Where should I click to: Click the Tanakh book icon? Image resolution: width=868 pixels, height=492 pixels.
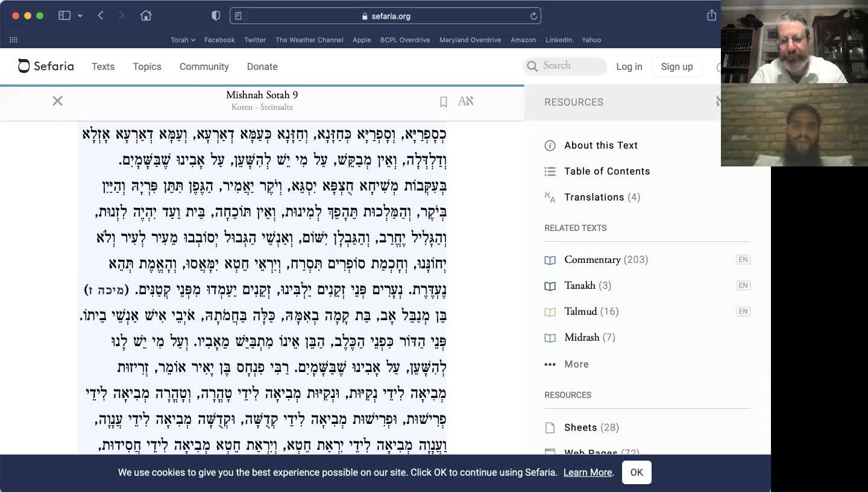[x=550, y=286]
